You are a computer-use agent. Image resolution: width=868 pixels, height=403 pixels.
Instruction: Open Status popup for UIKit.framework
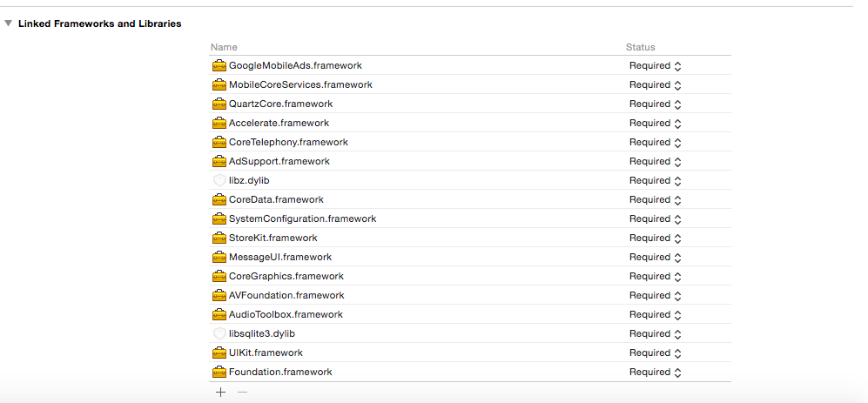(x=656, y=353)
